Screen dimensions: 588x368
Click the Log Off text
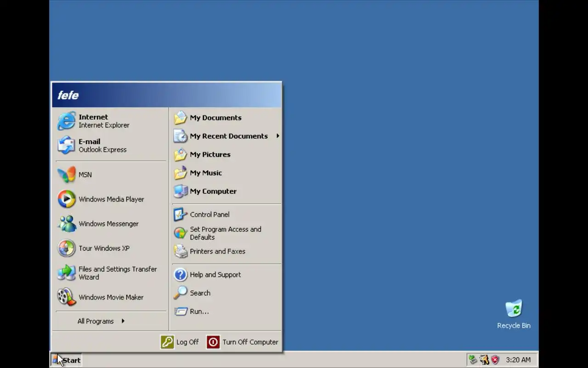(x=187, y=342)
